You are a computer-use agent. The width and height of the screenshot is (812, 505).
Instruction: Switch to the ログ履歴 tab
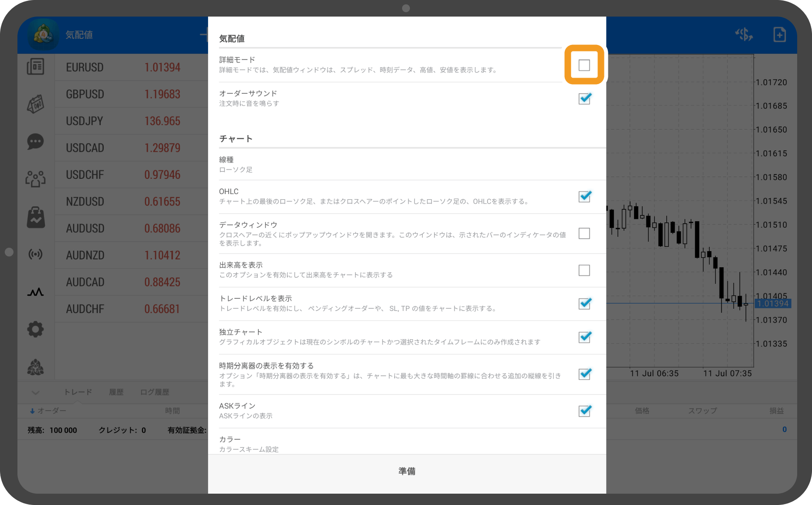(154, 392)
